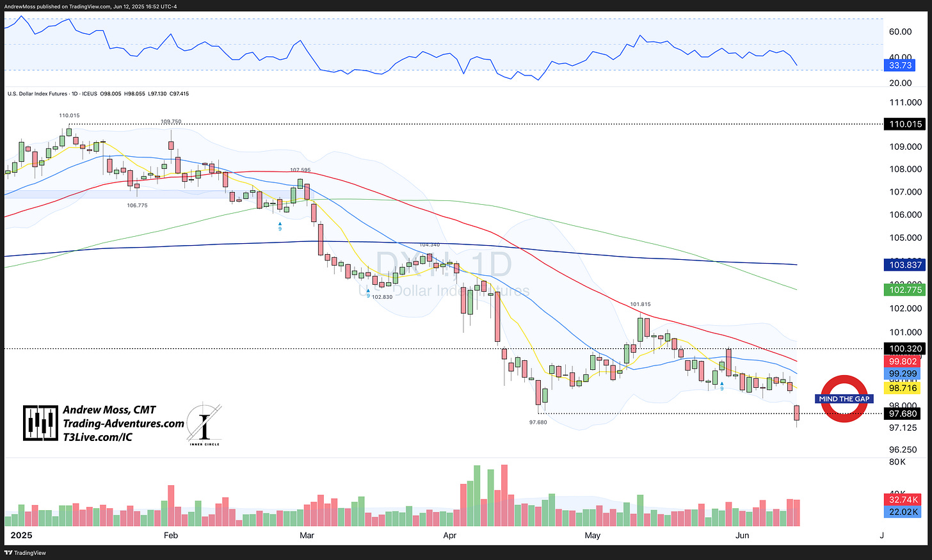Click the 105.000 price on the price scale
Image resolution: width=932 pixels, height=560 pixels.
(906, 238)
